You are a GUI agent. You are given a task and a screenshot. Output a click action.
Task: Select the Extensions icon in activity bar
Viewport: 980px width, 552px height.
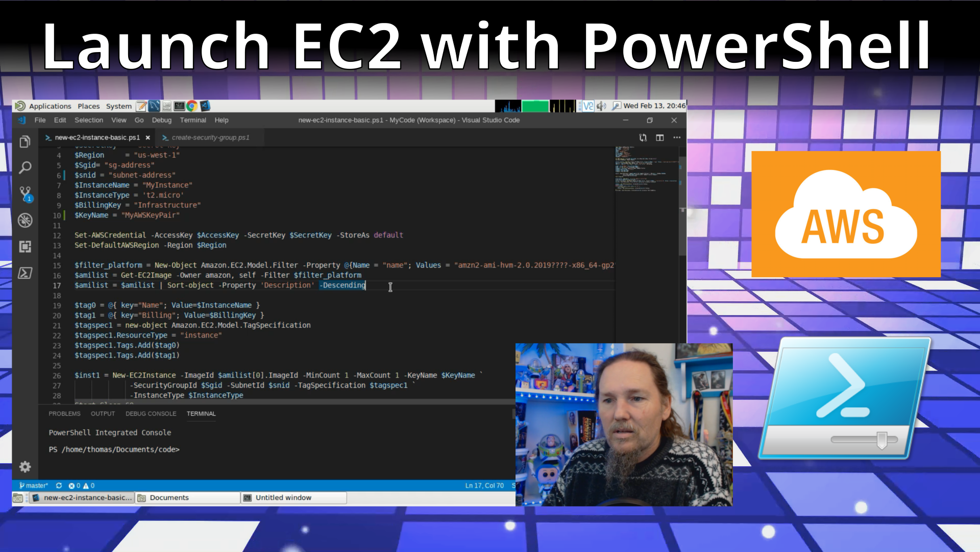coord(24,246)
